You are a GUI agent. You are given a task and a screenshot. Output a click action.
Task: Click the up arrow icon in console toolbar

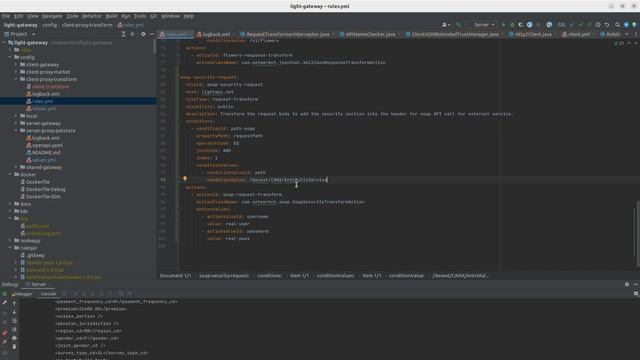pos(14,303)
